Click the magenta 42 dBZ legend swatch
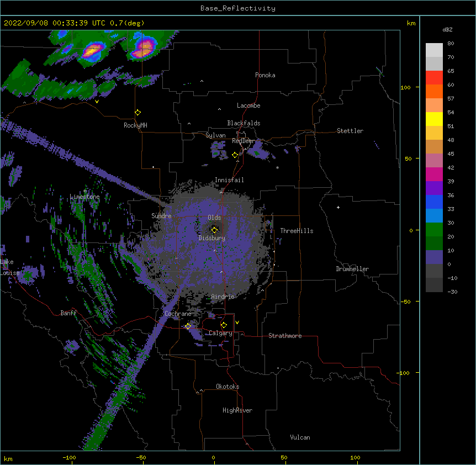This screenshot has height=465, width=476. coord(434,174)
